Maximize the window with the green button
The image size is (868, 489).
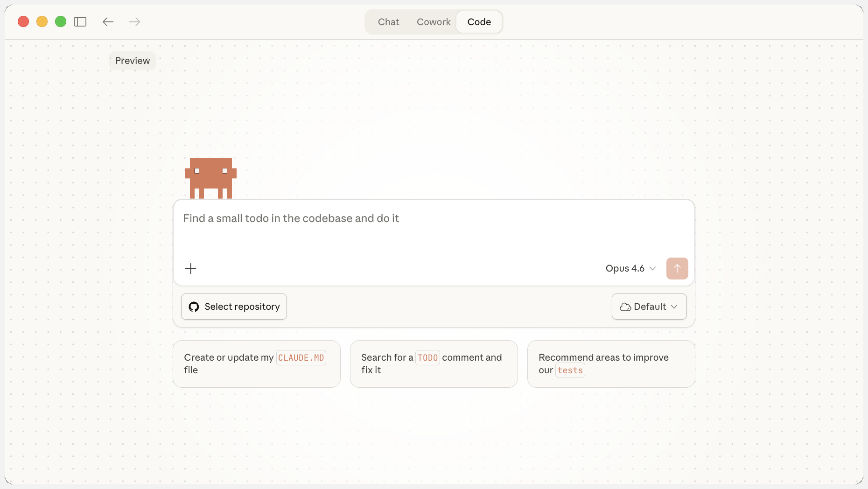pyautogui.click(x=61, y=21)
